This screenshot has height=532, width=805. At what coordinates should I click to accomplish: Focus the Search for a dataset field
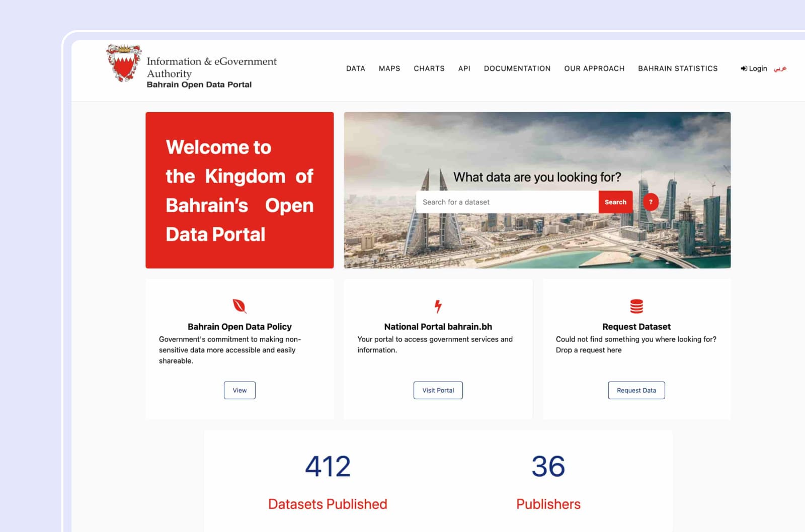click(507, 202)
